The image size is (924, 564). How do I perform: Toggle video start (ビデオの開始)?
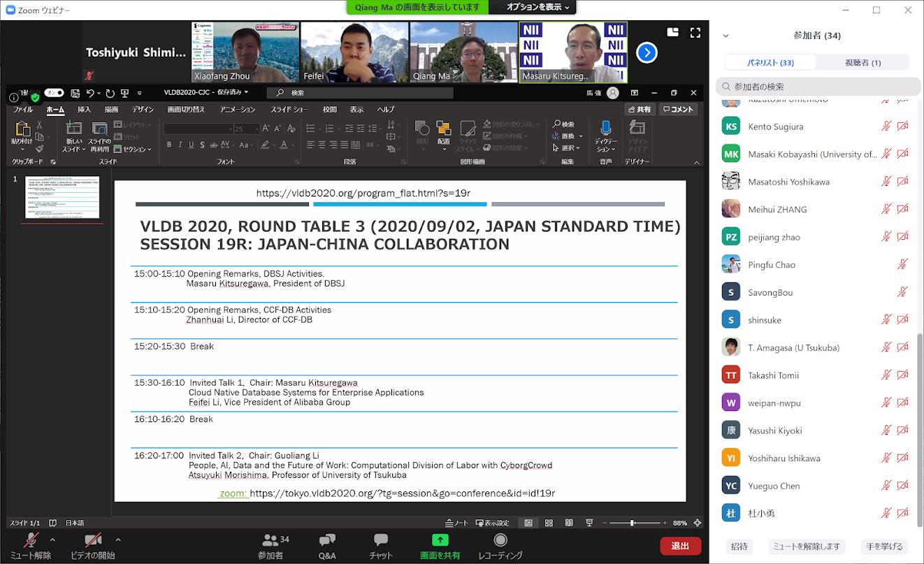pos(92,540)
